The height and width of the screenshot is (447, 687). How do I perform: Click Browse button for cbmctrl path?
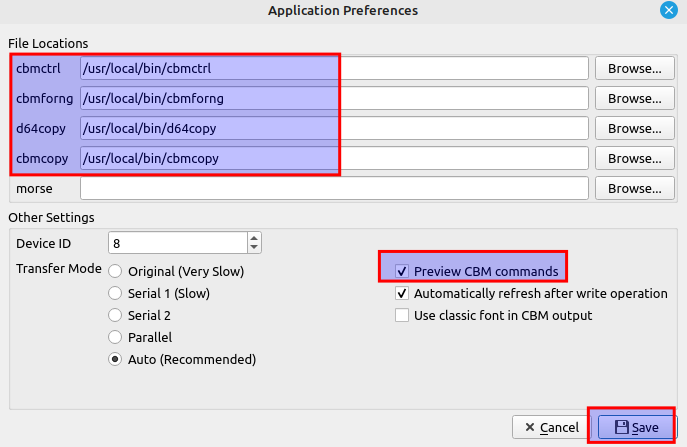[x=635, y=69]
